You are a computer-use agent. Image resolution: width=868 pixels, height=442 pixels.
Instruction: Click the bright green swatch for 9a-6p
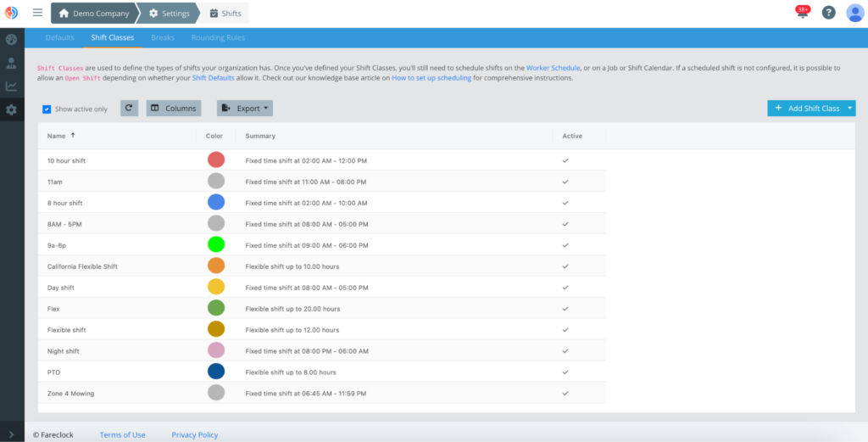pos(216,244)
